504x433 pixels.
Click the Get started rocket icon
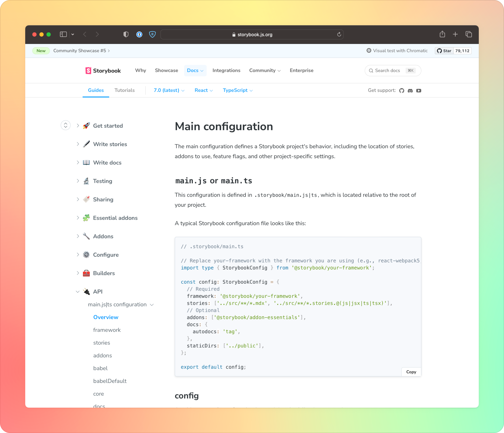click(86, 125)
